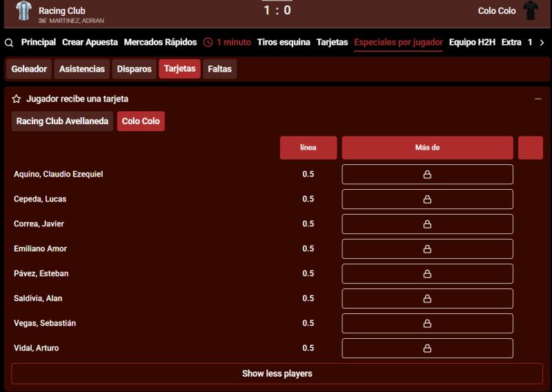The image size is (552, 392).
Task: Click player name Emiliano Amor
Action: pos(41,248)
